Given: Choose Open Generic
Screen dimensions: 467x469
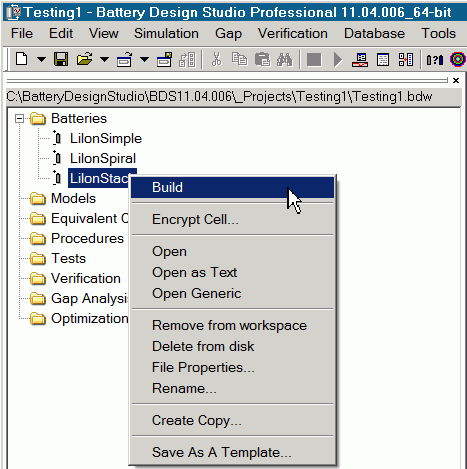Looking at the screenshot, I should (x=232, y=293).
